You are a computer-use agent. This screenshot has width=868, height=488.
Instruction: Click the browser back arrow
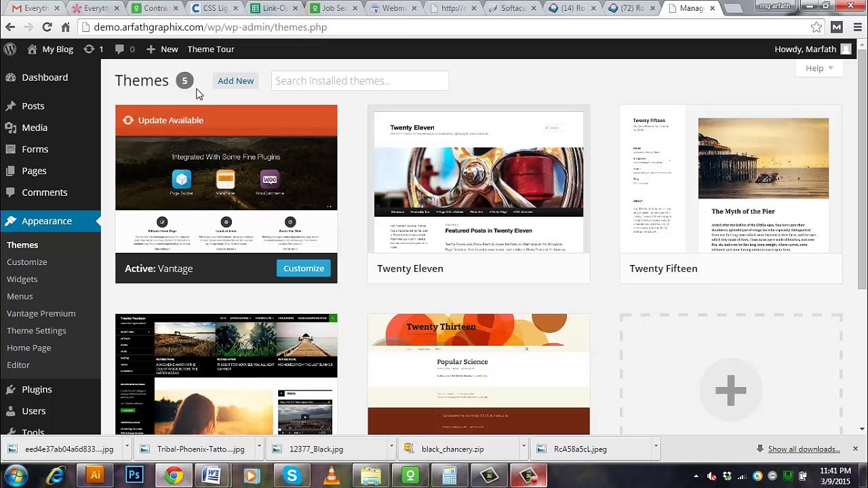coord(10,27)
